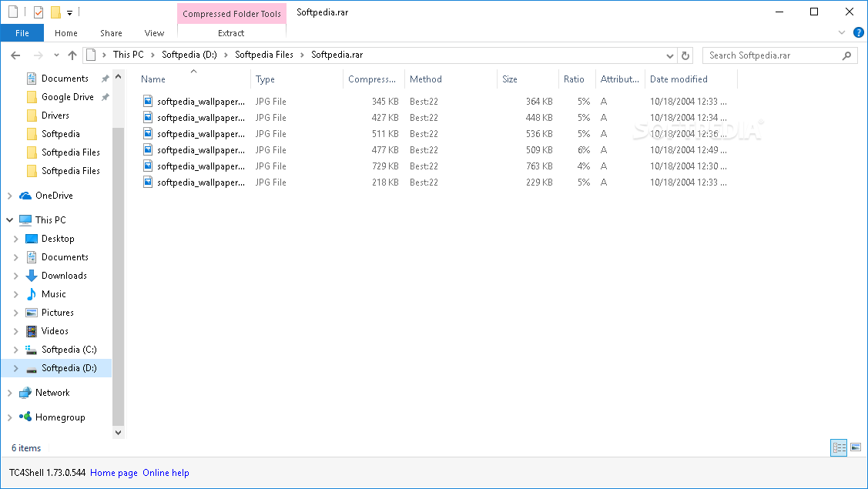
Task: Open the recent locations dropdown arrow
Action: pos(56,55)
